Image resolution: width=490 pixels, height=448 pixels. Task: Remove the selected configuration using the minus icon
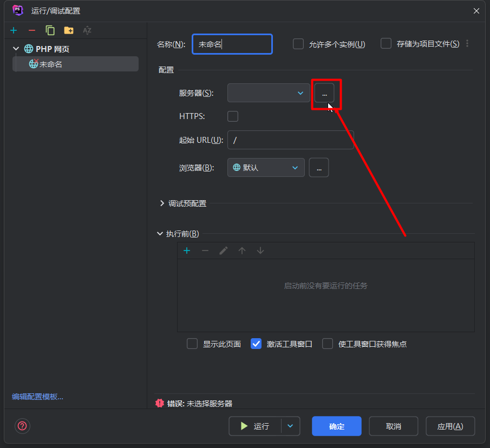coord(31,30)
